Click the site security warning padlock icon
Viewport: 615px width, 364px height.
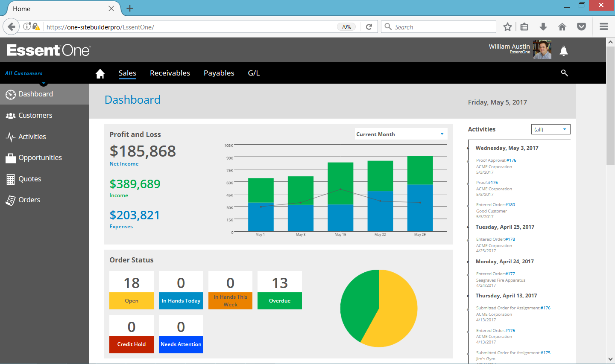click(36, 27)
